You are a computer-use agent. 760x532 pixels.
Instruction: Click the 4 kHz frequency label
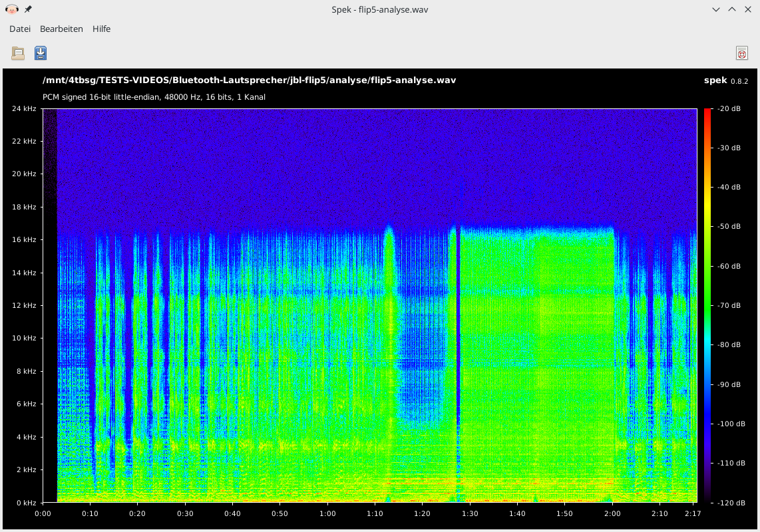(26, 437)
